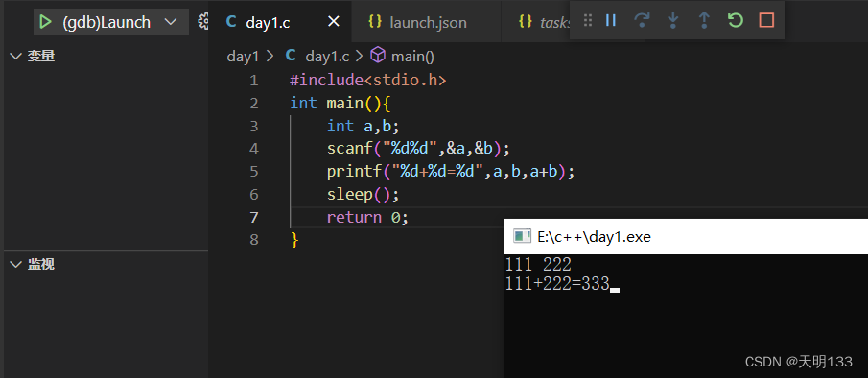
Task: Place cursor on return 0; line
Action: coord(367,218)
